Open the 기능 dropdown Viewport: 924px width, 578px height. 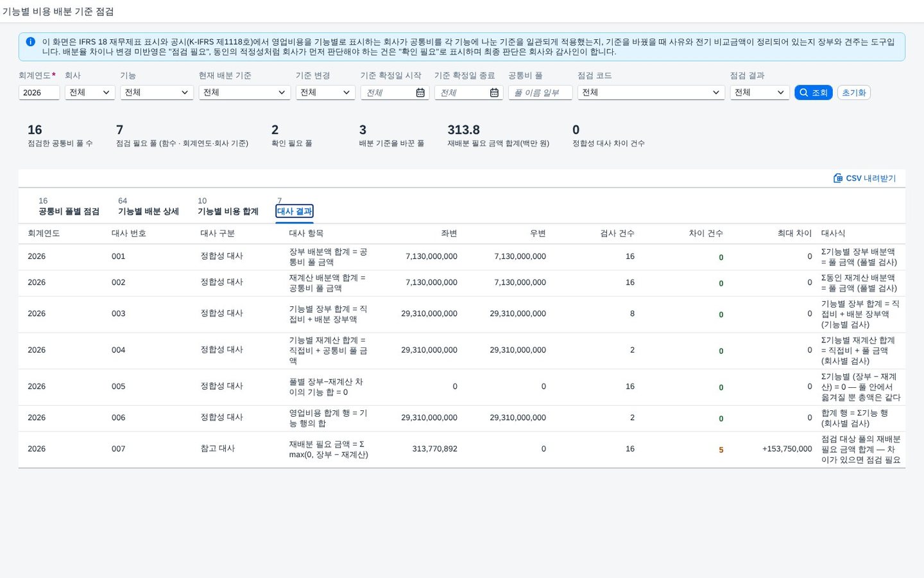coord(157,92)
